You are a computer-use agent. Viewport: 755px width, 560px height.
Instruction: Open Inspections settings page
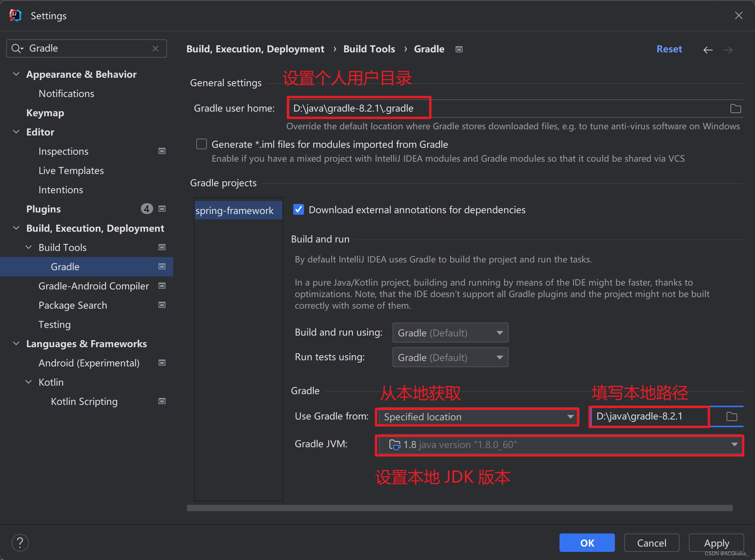(x=63, y=151)
